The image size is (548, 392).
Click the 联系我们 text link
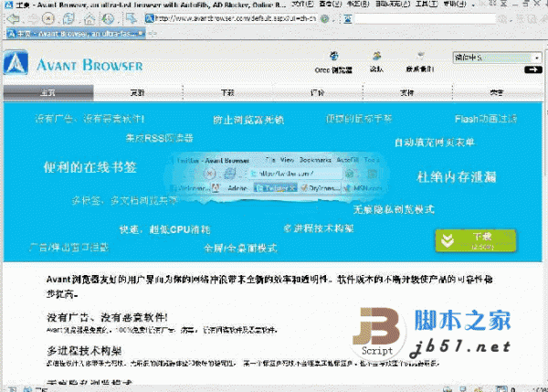click(x=420, y=69)
